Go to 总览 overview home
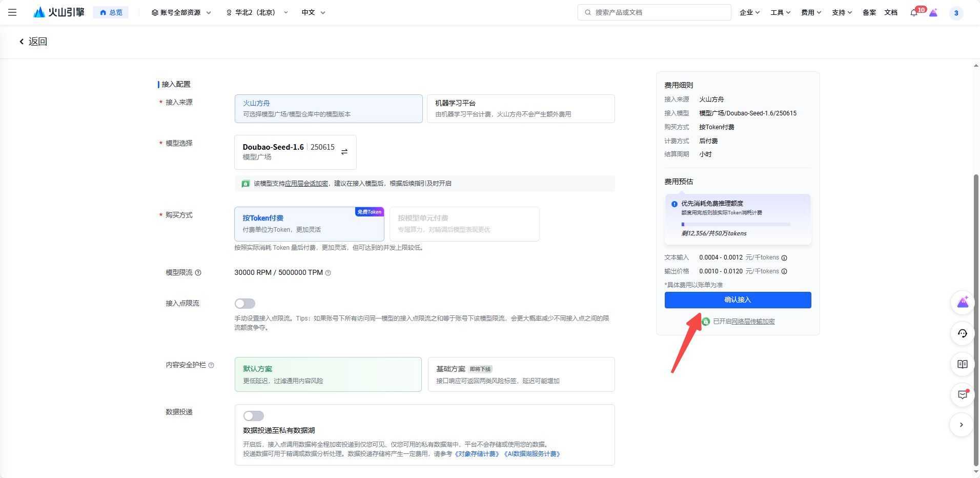This screenshot has height=478, width=980. pyautogui.click(x=111, y=12)
